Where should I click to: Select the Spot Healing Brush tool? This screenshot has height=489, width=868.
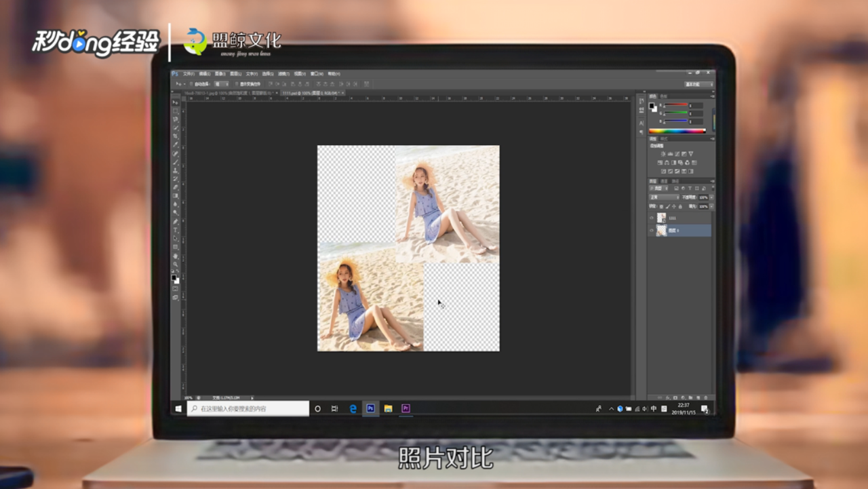(x=176, y=153)
